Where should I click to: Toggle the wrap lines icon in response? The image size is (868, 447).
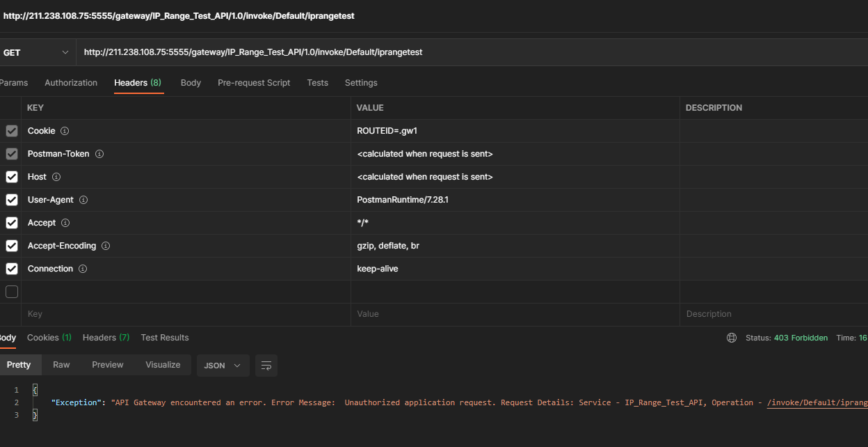(x=266, y=366)
